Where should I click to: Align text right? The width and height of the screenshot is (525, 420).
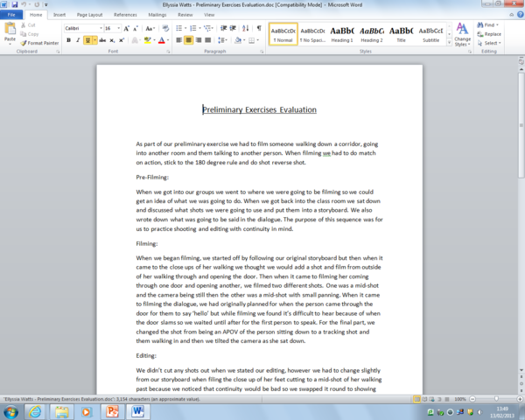[x=199, y=40]
